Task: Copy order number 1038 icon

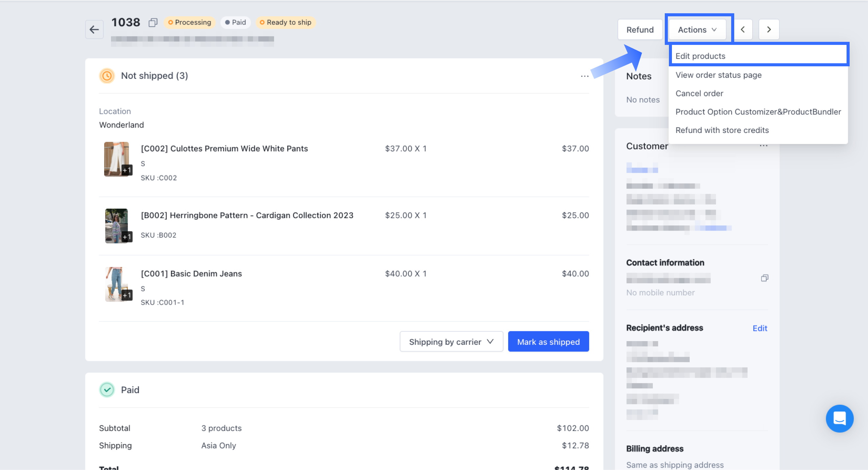Action: [x=153, y=22]
